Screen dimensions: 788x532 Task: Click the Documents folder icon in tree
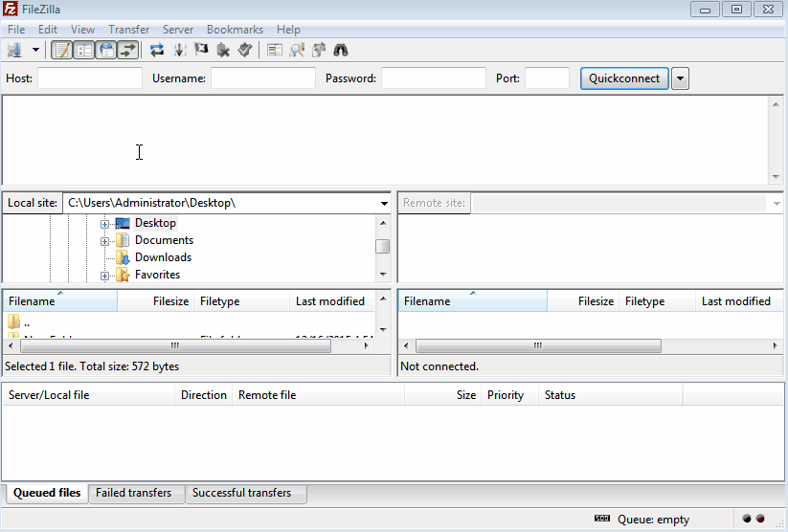click(x=123, y=240)
